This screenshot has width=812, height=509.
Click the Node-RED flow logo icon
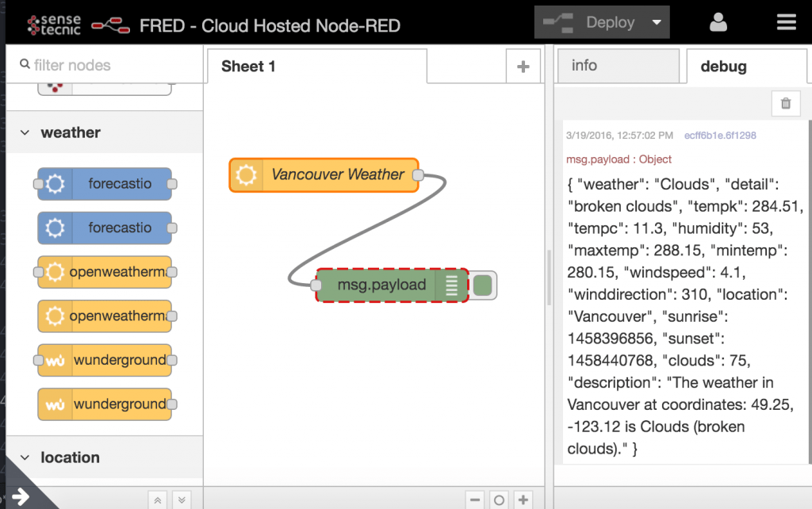tap(110, 25)
